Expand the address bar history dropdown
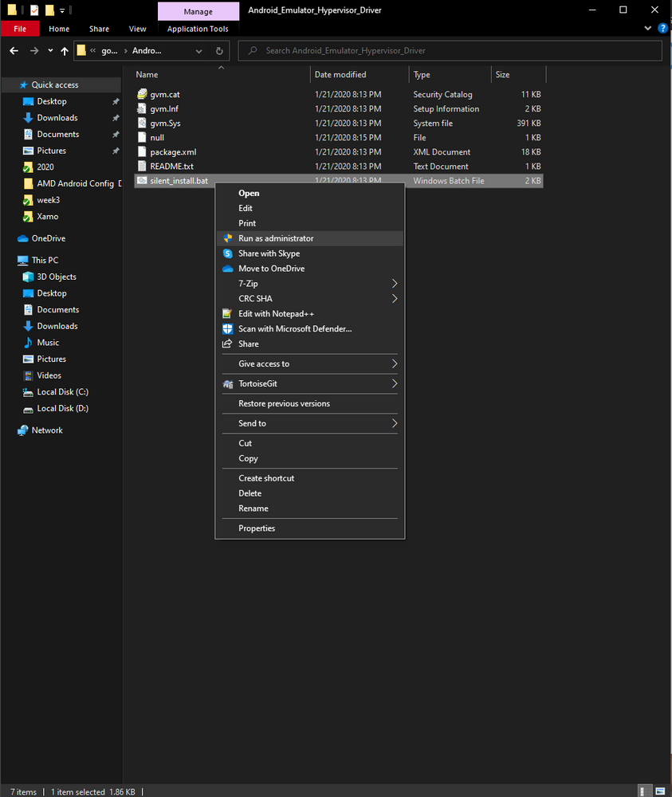672x797 pixels. [x=198, y=51]
